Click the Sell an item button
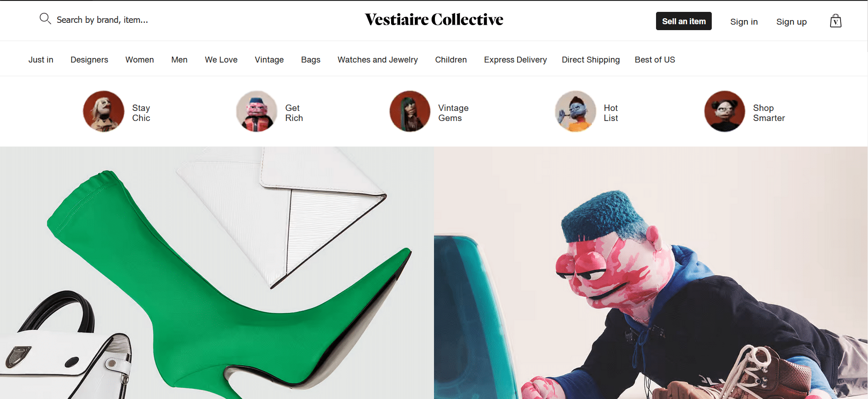The width and height of the screenshot is (868, 399). [684, 21]
